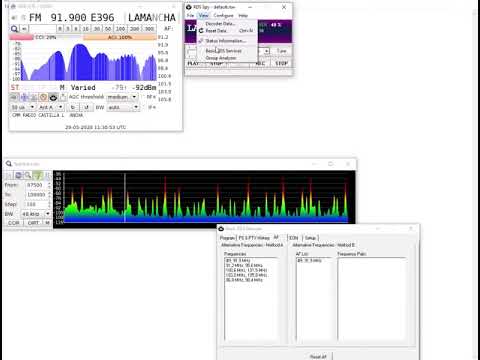
Task: Click the refresh icon in spectral scan toolbar
Action: click(x=19, y=175)
